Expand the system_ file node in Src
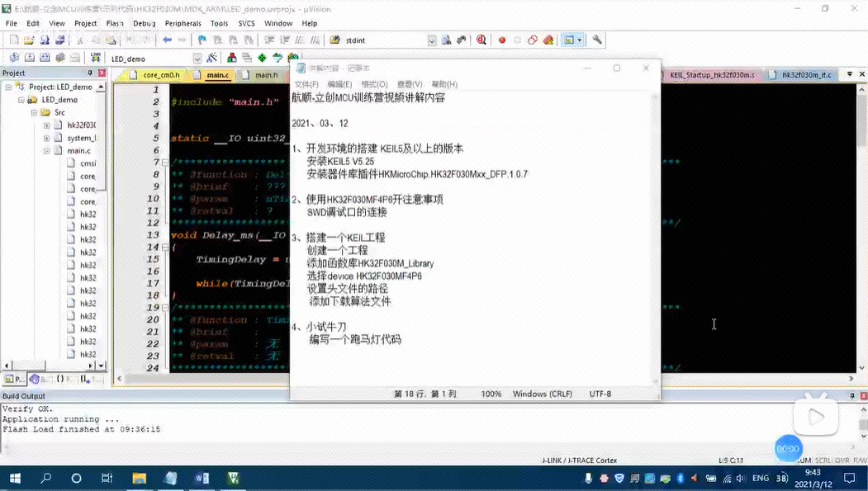Image resolution: width=868 pixels, height=491 pixels. 47,138
